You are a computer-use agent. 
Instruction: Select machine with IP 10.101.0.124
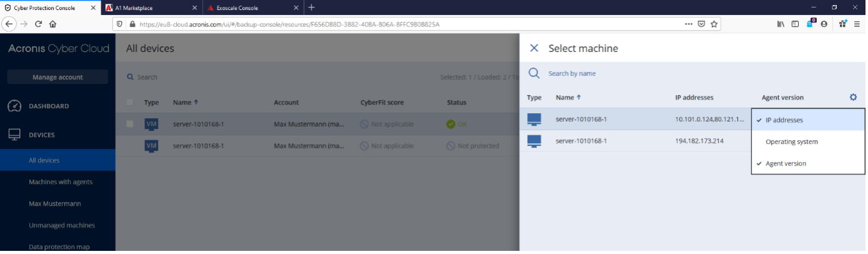(x=636, y=119)
